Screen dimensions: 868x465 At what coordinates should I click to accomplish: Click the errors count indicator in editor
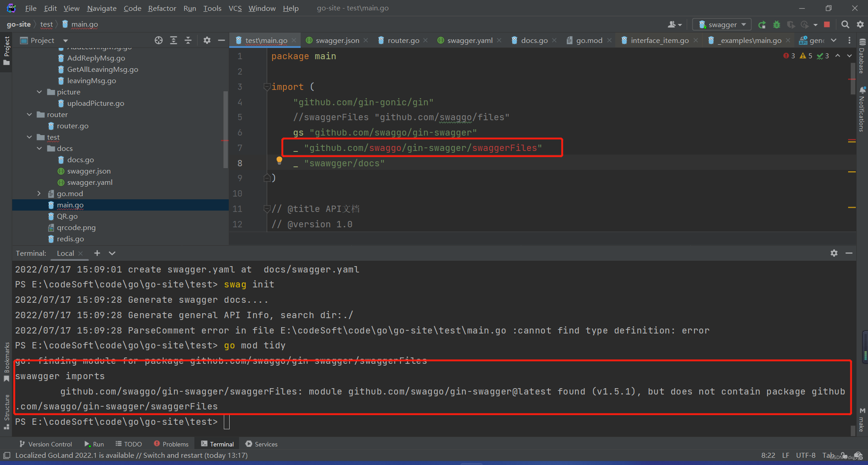(x=789, y=56)
